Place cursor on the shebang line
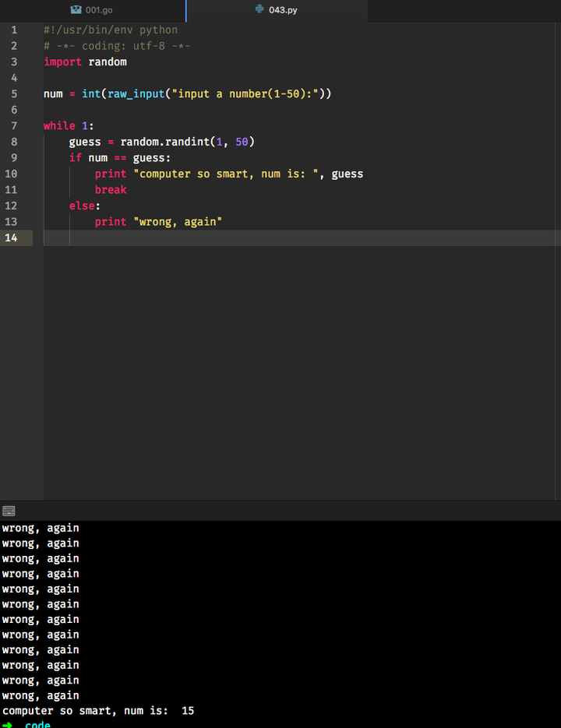This screenshot has height=728, width=561. pos(111,30)
